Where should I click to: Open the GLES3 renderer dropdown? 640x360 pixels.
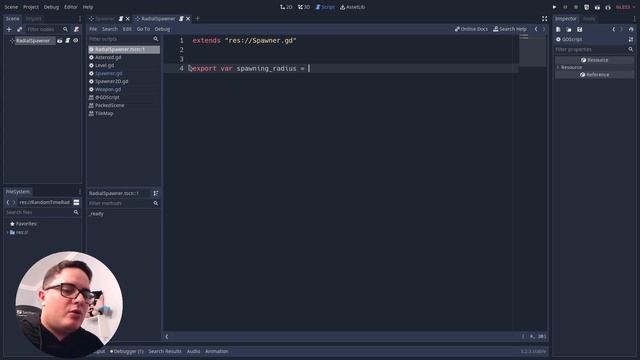[625, 7]
